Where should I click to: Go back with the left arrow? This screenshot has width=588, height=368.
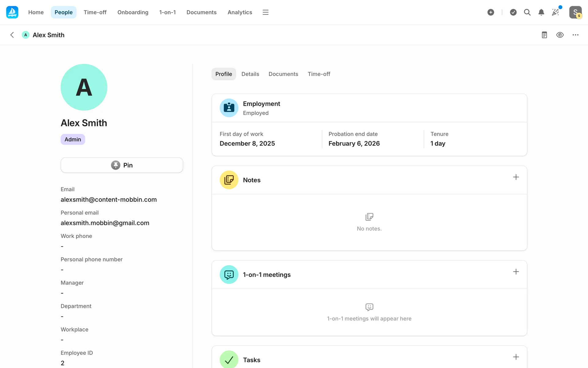point(12,35)
